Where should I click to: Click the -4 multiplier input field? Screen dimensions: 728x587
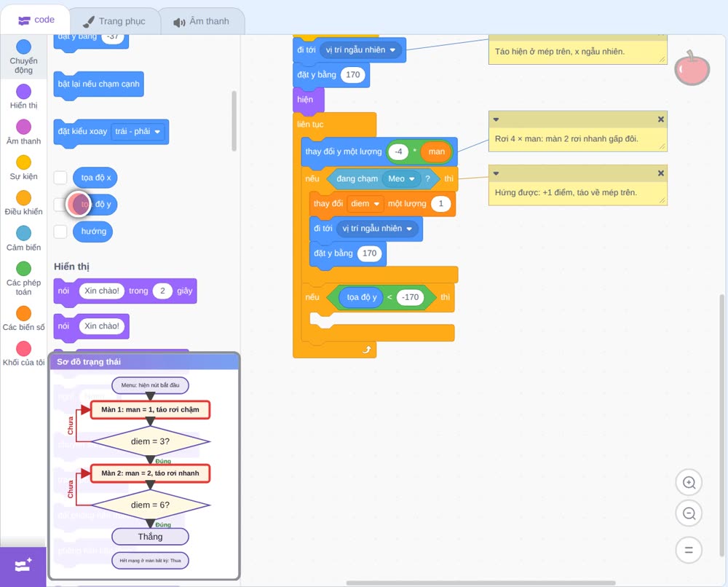(398, 151)
